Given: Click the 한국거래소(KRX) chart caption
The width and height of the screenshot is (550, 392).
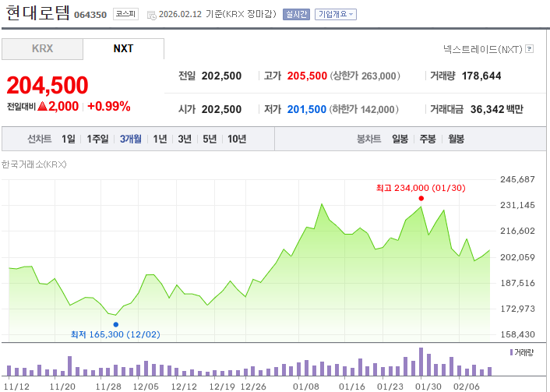Looking at the screenshot, I should coord(34,164).
